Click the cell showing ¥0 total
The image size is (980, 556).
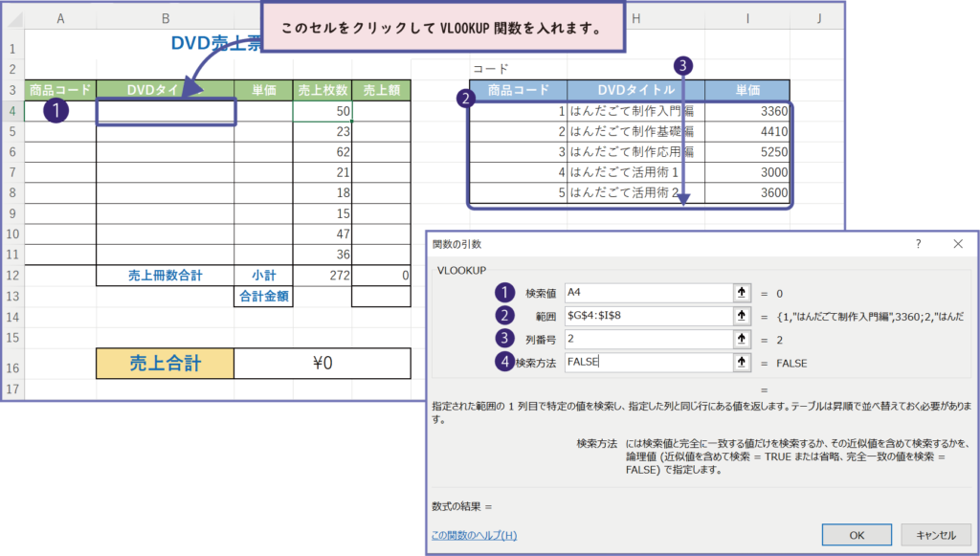tap(322, 364)
